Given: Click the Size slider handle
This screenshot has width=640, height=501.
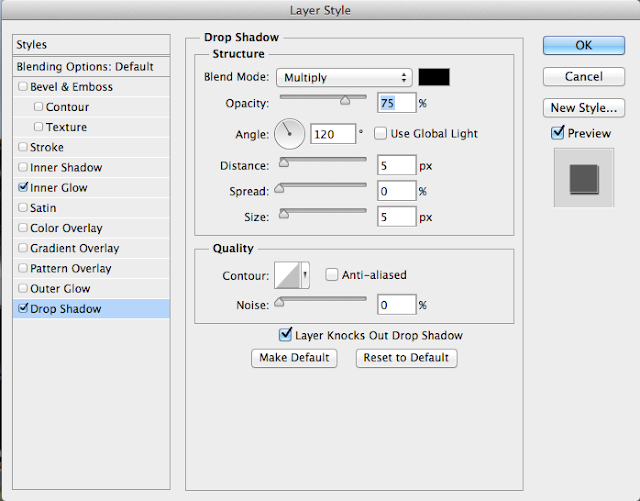Looking at the screenshot, I should coord(284,214).
